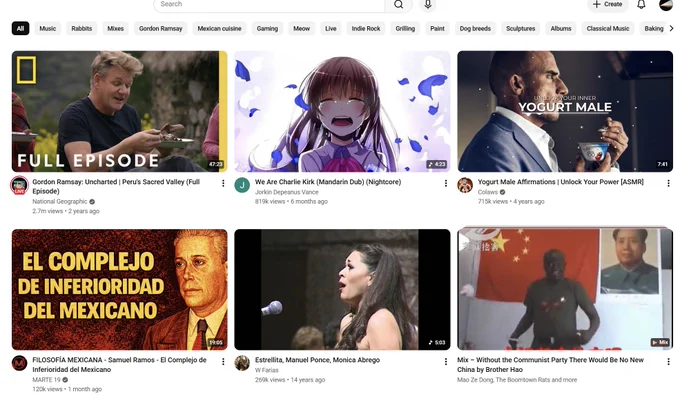This screenshot has height=403, width=680.
Task: Click "269k views • 14 years ago" text
Action: tap(290, 380)
